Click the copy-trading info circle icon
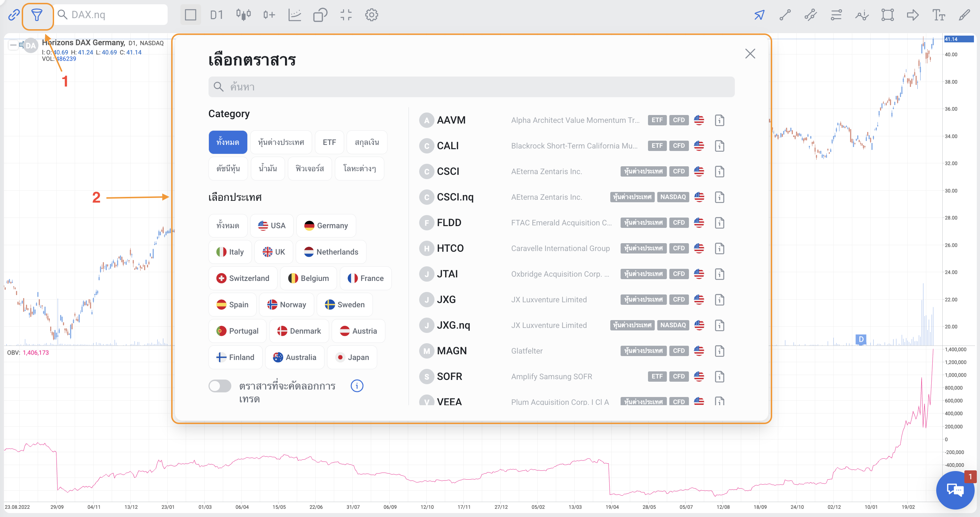 [357, 386]
